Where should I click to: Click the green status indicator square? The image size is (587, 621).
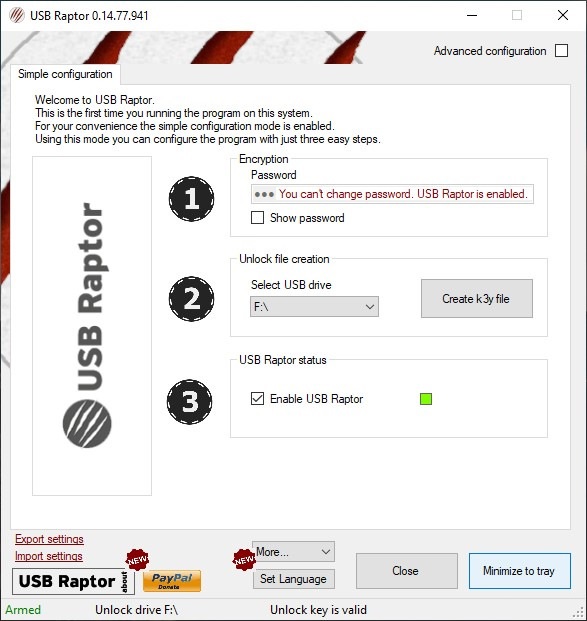coord(426,399)
